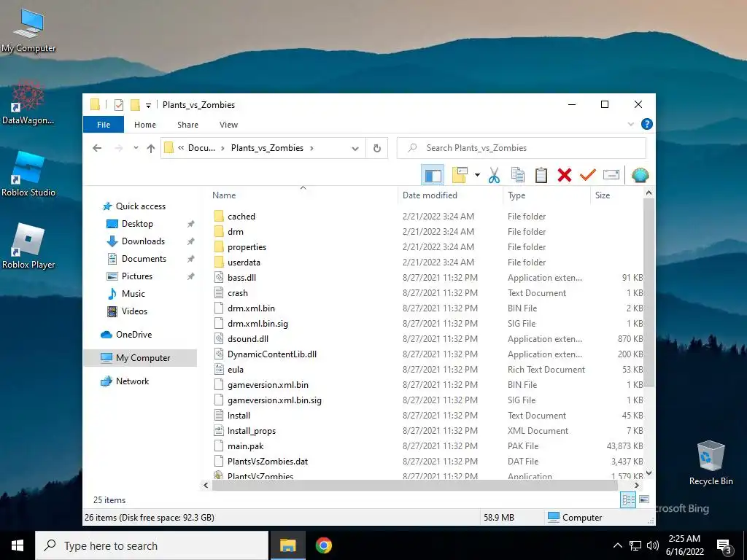The image size is (747, 560).
Task: Select the PlantsVsZombies.dat file
Action: coord(267,462)
